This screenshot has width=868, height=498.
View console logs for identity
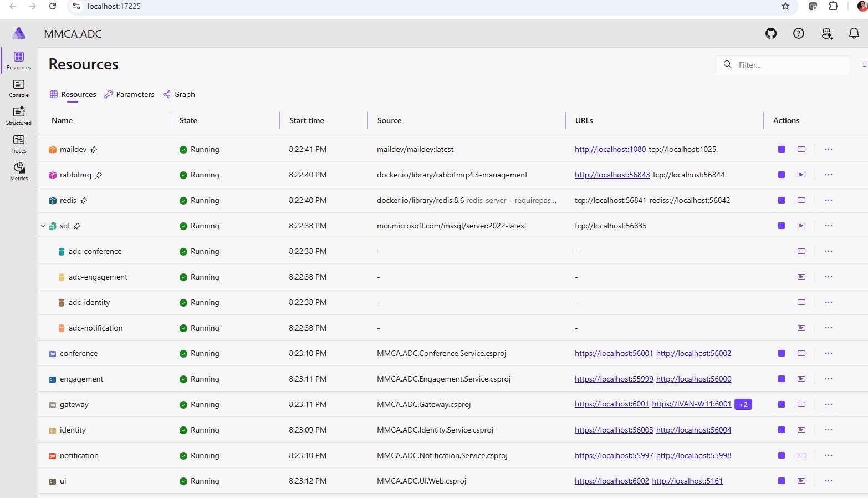pyautogui.click(x=801, y=430)
